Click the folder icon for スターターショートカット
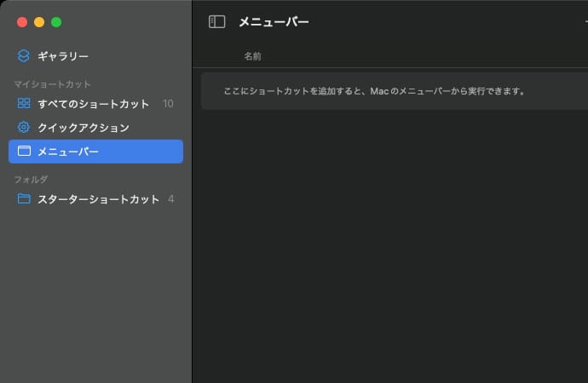Image resolution: width=588 pixels, height=383 pixels. pos(24,199)
